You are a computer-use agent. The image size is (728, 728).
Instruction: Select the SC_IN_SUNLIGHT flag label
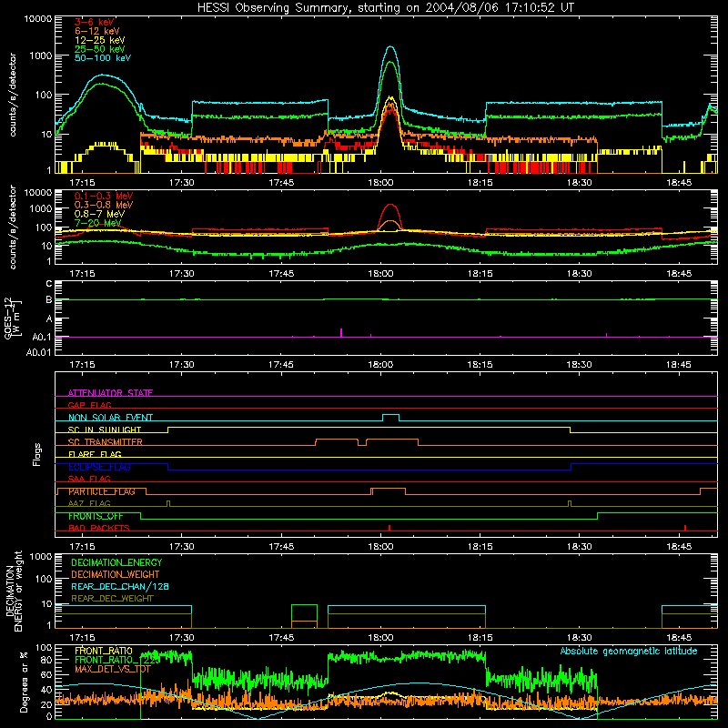105,430
